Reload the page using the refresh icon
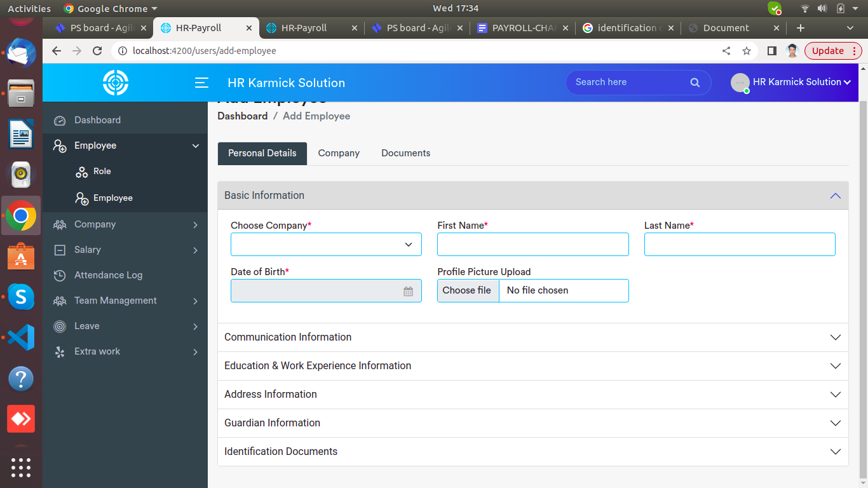Image resolution: width=868 pixels, height=488 pixels. point(97,51)
